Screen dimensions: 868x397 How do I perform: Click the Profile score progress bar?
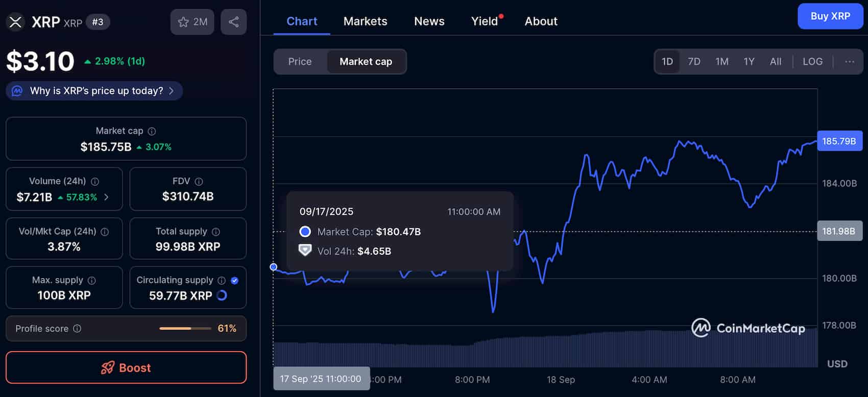[x=185, y=329]
